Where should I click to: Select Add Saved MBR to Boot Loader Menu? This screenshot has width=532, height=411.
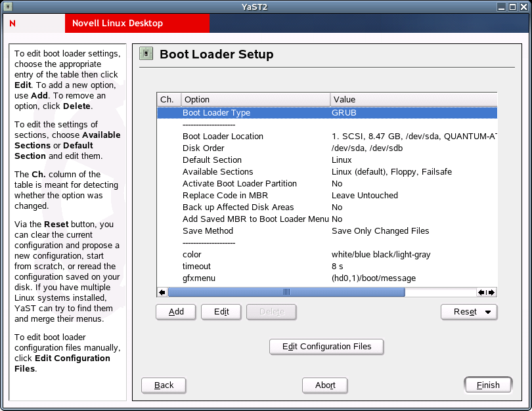327,219
